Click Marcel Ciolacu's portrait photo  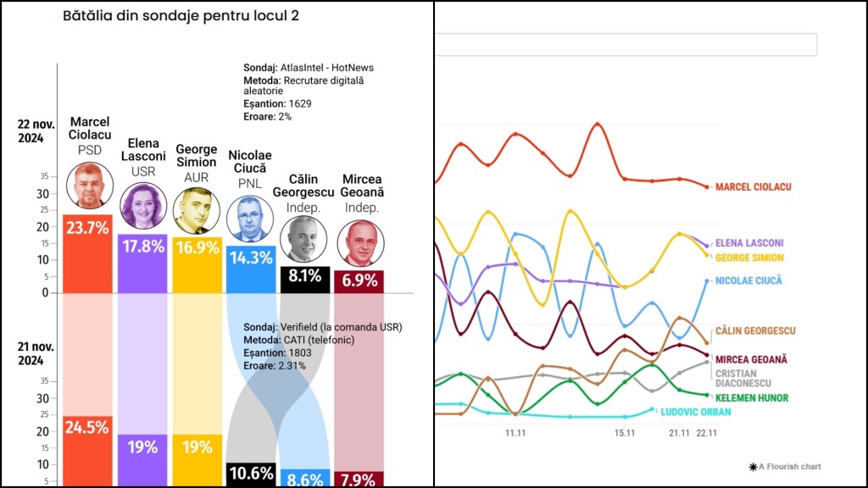(x=89, y=186)
